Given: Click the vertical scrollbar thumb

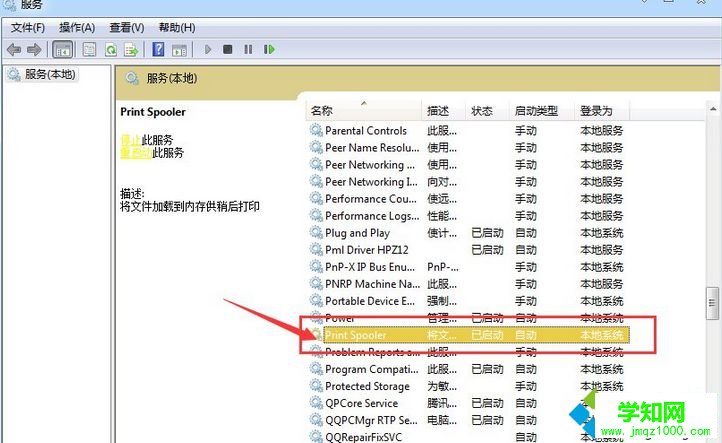Looking at the screenshot, I should (713, 303).
